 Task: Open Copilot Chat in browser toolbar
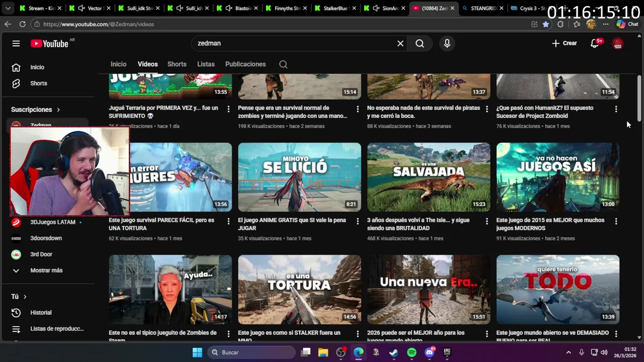pos(627,24)
